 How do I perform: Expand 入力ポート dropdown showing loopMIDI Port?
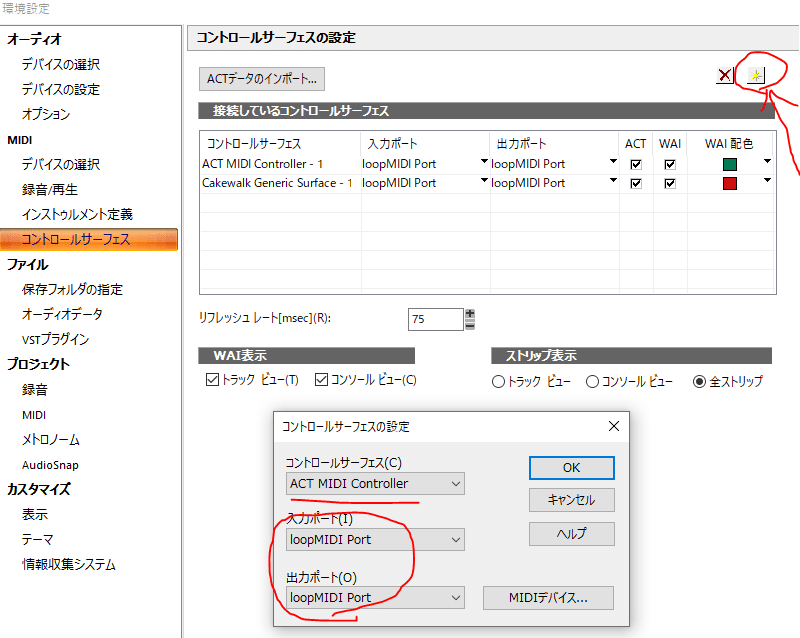point(456,539)
